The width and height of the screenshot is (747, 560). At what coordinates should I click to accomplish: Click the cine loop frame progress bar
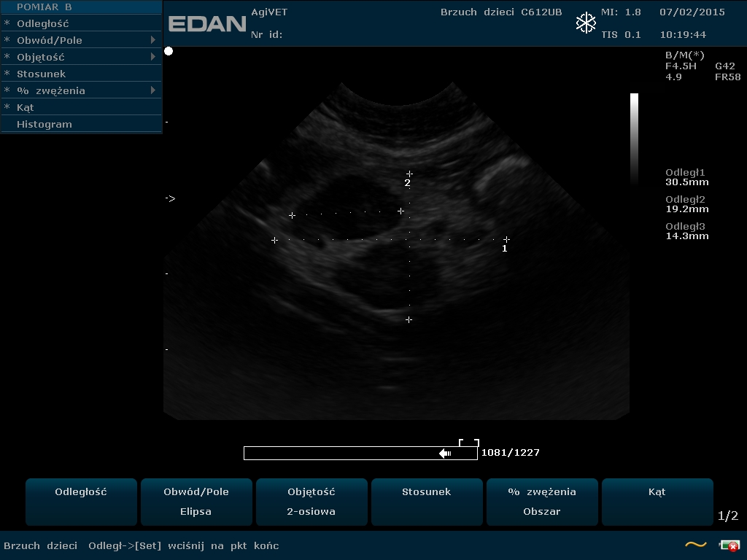click(360, 453)
